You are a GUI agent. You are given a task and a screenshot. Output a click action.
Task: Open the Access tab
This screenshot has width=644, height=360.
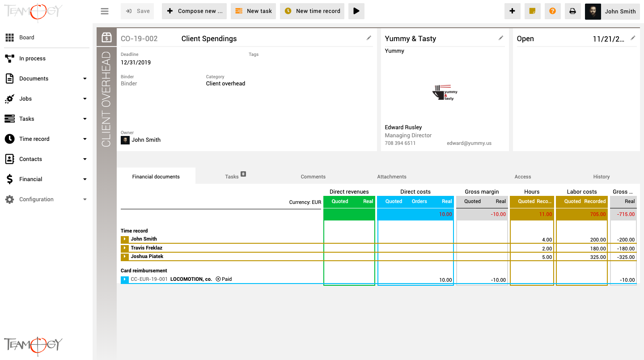pos(523,177)
